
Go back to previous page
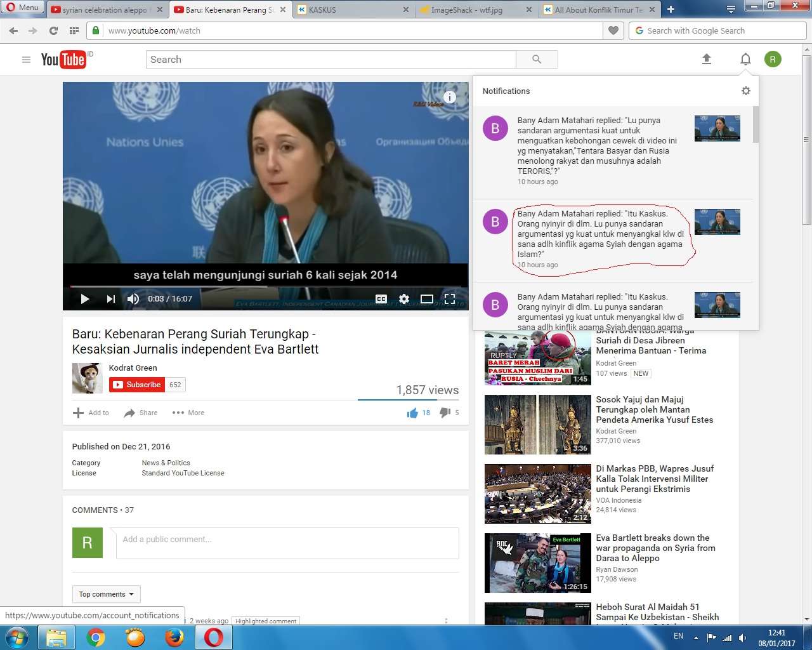tap(13, 30)
